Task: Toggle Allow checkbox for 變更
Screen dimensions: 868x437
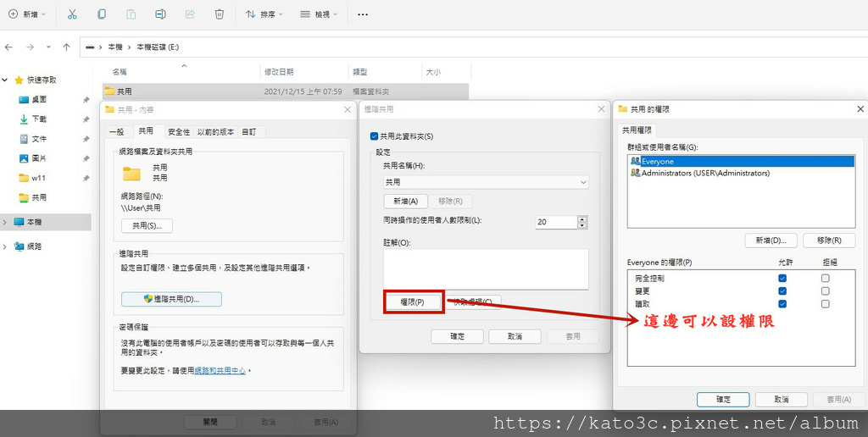Action: [782, 291]
